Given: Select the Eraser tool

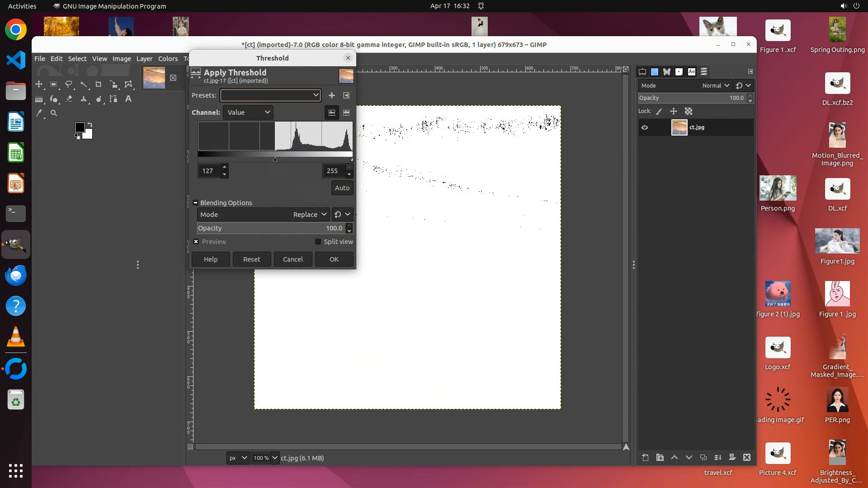Looking at the screenshot, I should click(69, 99).
